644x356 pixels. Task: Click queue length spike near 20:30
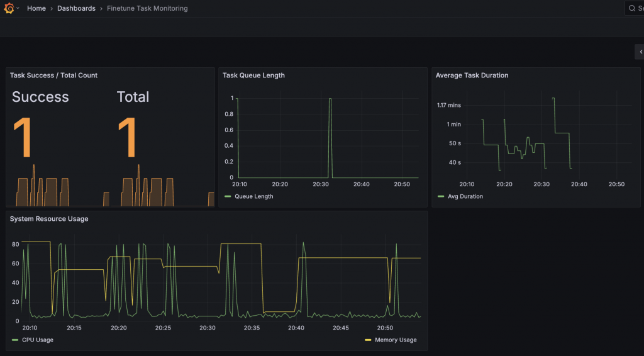[330, 138]
